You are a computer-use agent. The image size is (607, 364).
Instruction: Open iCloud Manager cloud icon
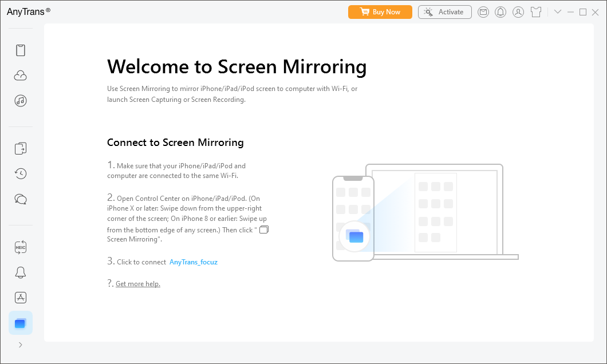click(21, 76)
